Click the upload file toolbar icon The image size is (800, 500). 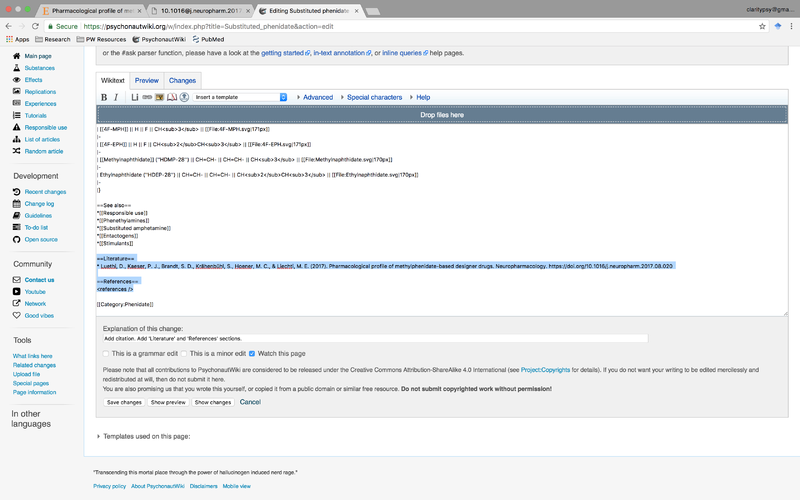(x=184, y=97)
